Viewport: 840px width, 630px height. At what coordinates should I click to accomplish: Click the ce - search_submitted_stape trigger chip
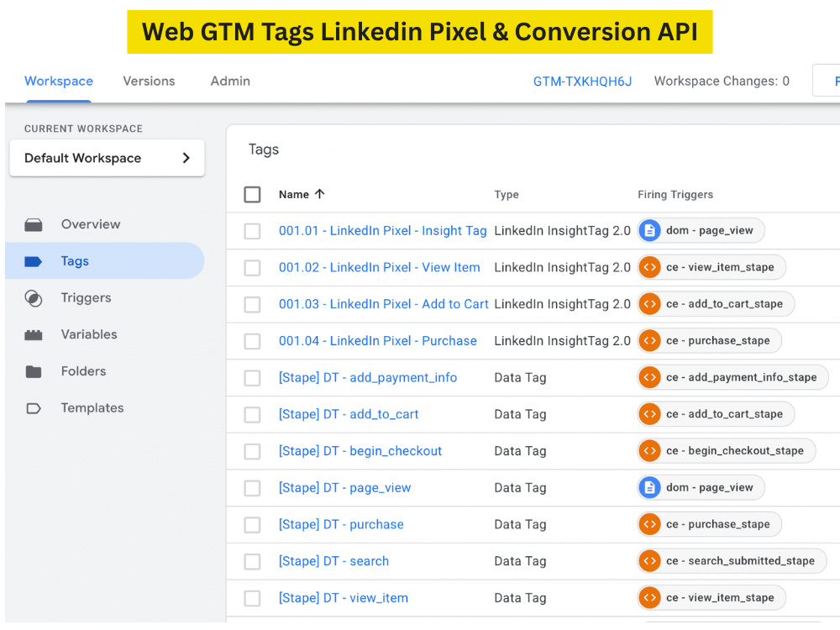click(732, 561)
